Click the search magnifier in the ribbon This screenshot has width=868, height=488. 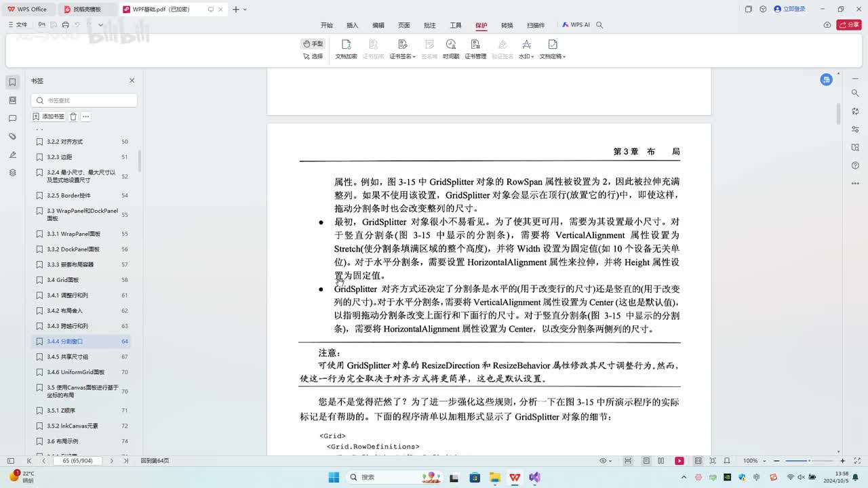[x=599, y=25]
